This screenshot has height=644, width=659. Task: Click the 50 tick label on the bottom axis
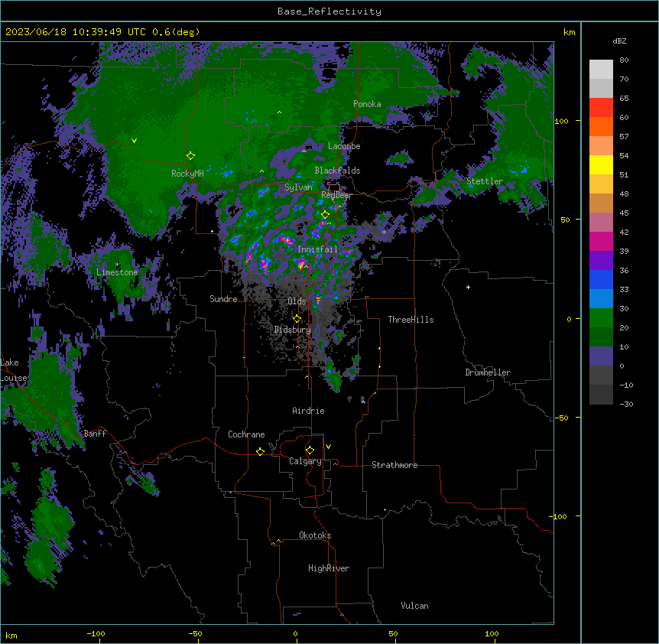pyautogui.click(x=393, y=633)
